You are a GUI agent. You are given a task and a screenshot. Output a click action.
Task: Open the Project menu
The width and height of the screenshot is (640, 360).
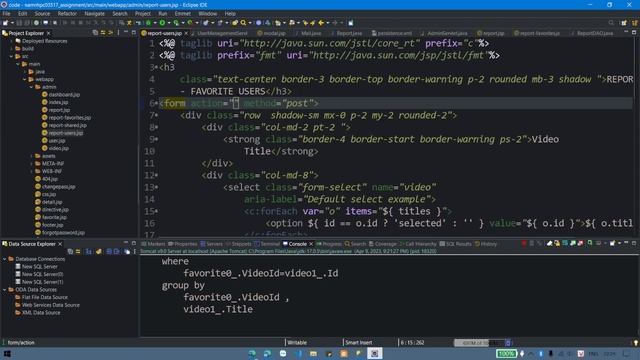[x=143, y=13]
